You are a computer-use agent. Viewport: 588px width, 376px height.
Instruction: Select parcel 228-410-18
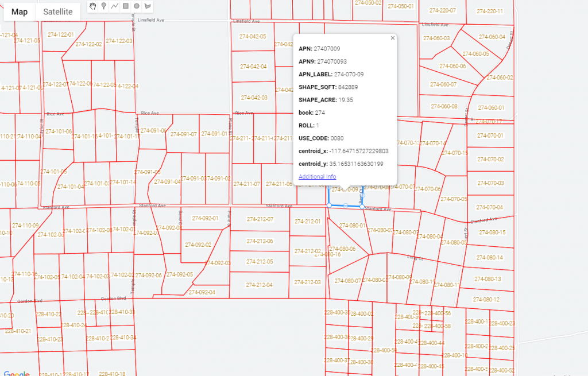coord(111,373)
